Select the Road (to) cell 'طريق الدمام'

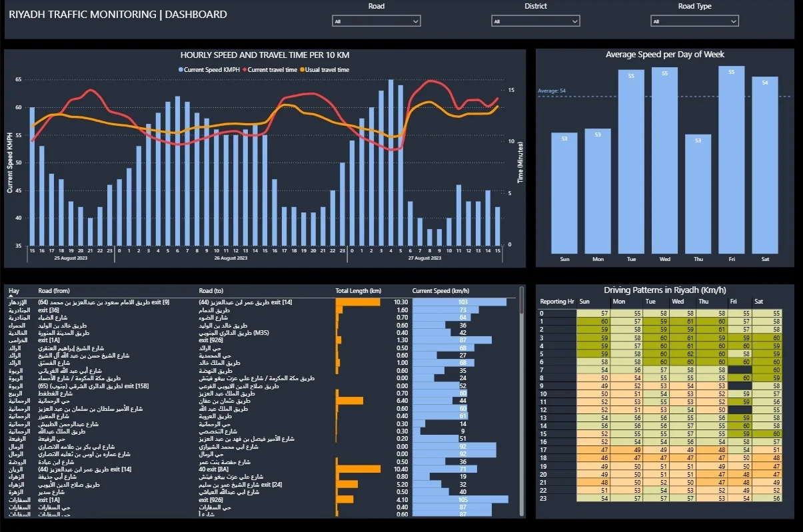pyautogui.click(x=213, y=310)
